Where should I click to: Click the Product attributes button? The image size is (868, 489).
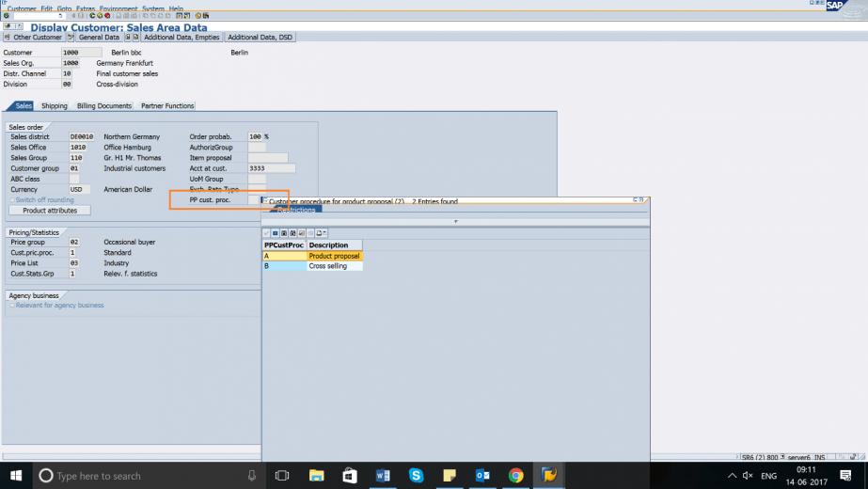point(50,211)
